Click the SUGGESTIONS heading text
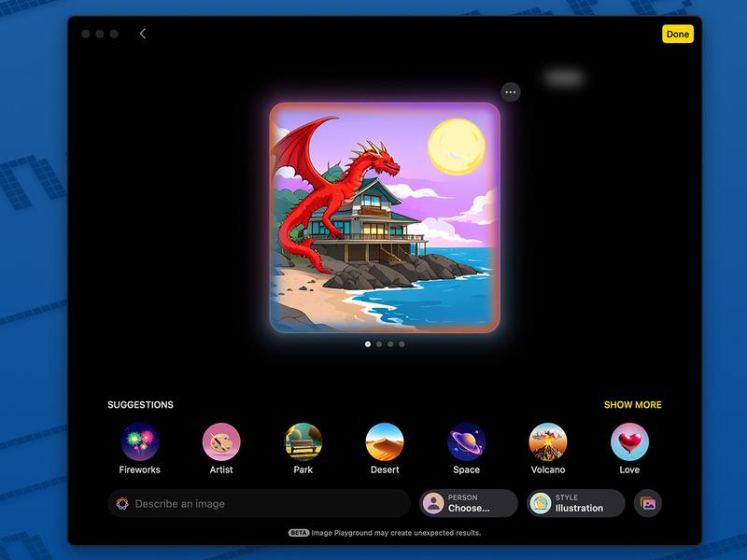This screenshot has height=560, width=747. coord(141,405)
